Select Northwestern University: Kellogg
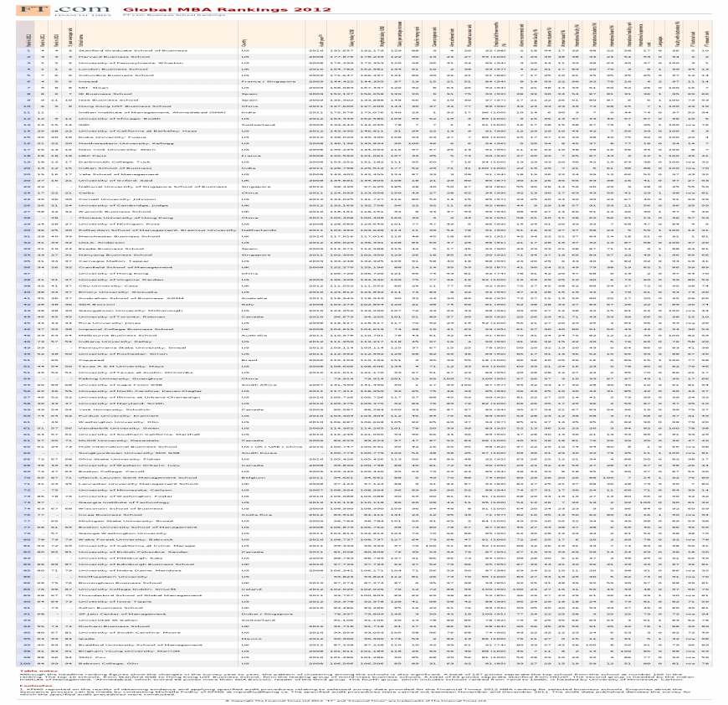This screenshot has width=728, height=705. pos(126,143)
